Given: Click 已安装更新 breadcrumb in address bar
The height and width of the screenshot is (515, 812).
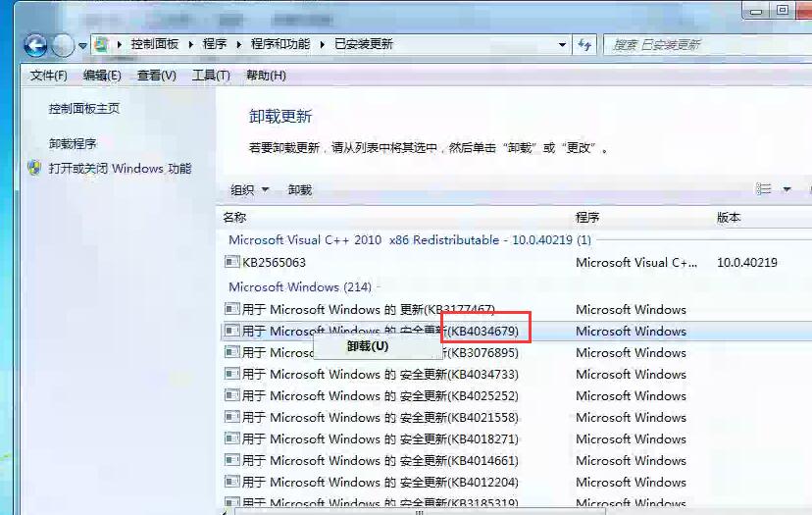Looking at the screenshot, I should click(x=364, y=44).
